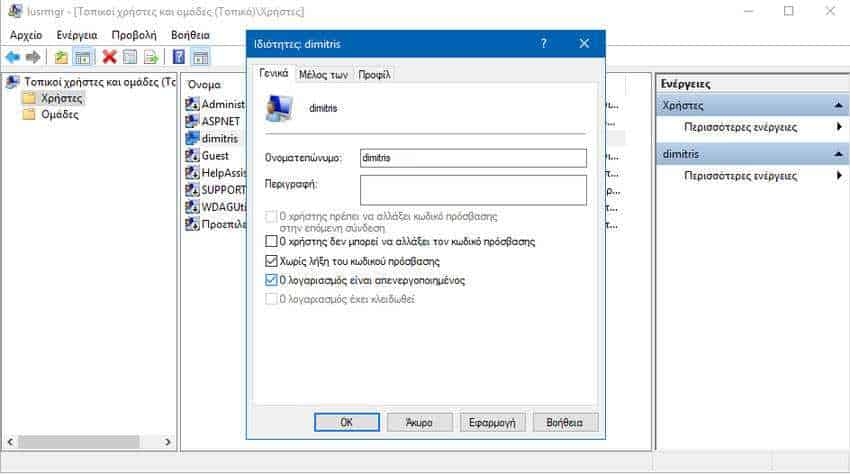
Task: Click the OK button
Action: click(x=347, y=422)
